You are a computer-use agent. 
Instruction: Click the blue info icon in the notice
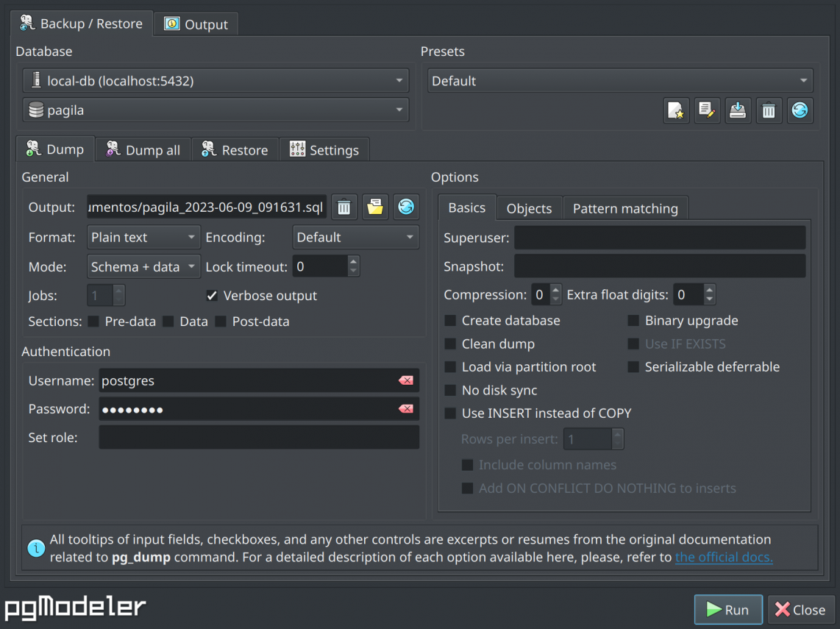click(x=36, y=548)
